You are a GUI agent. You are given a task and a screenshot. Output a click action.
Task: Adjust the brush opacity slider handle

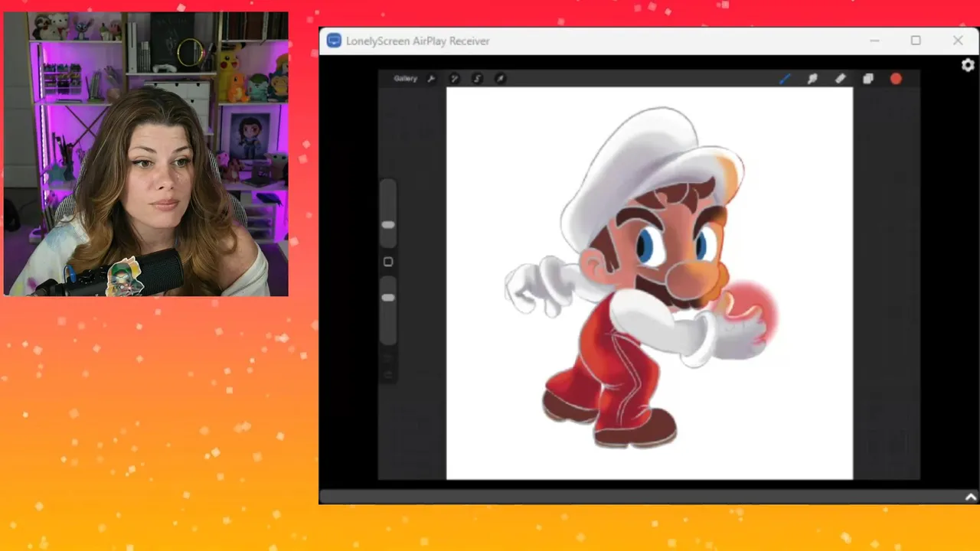[388, 297]
